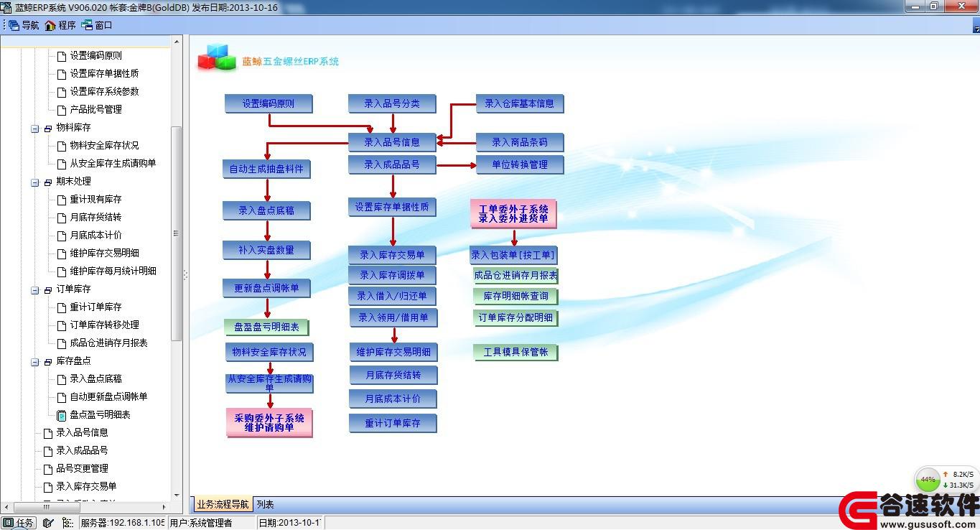Viewport: 980px width, 530px height.
Task: Collapse the 订单库存 tree node
Action: (34, 289)
